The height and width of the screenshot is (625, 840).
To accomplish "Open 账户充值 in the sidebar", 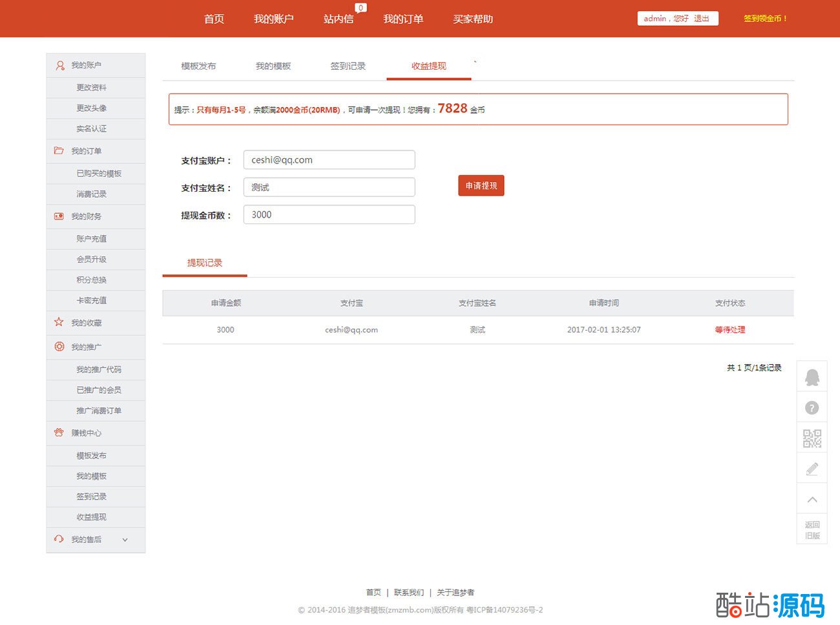I will pyautogui.click(x=91, y=239).
